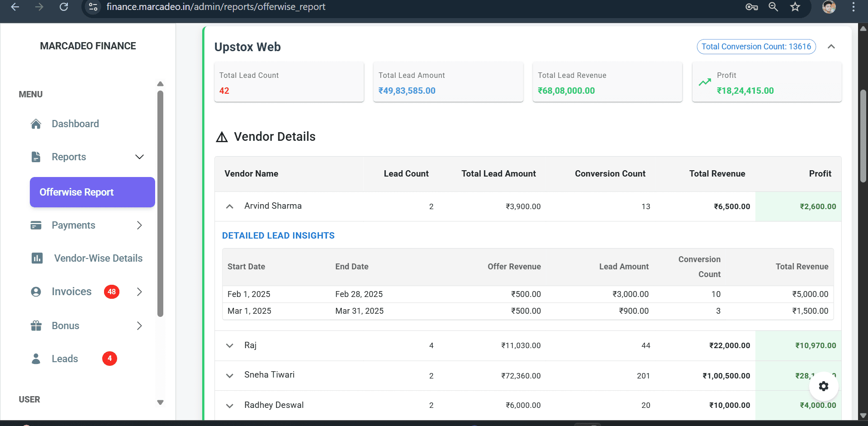
Task: Click the Total Conversion Count badge
Action: click(x=756, y=46)
